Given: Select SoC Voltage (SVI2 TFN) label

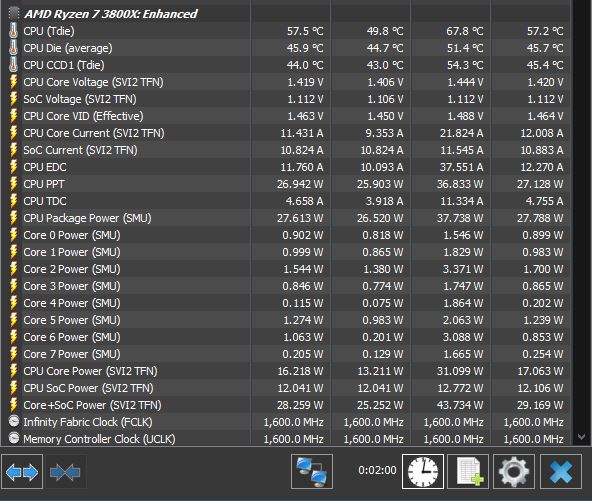Looking at the screenshot, I should point(80,99).
